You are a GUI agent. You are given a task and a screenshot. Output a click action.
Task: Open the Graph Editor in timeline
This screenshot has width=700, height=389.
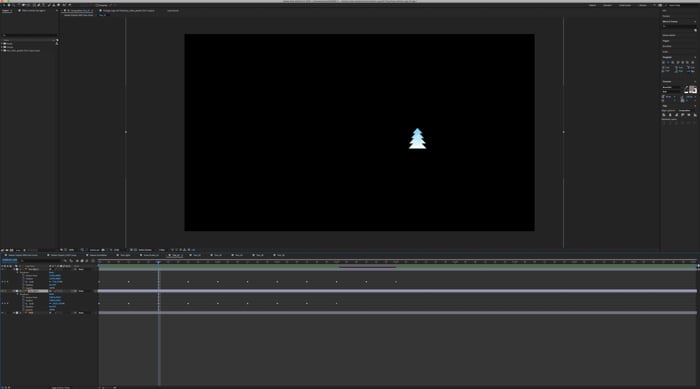[93, 260]
